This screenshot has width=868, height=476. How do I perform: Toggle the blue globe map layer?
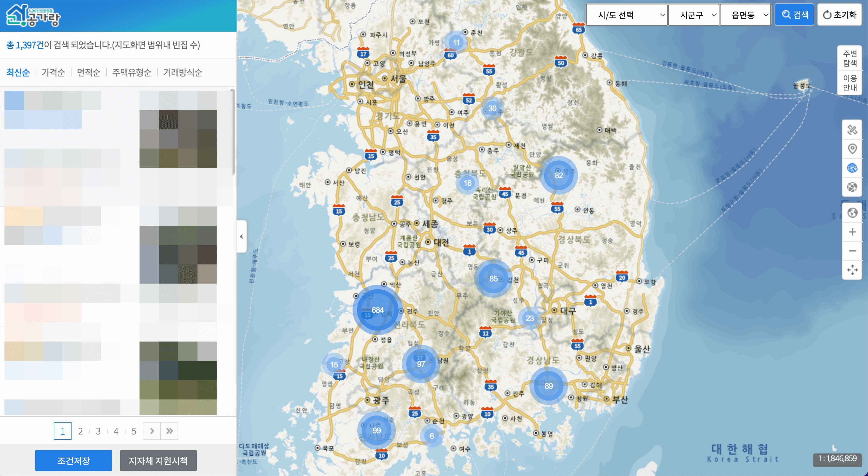click(852, 168)
